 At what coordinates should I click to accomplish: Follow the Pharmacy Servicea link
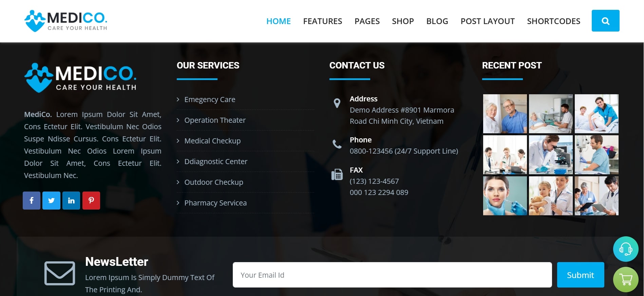click(215, 203)
